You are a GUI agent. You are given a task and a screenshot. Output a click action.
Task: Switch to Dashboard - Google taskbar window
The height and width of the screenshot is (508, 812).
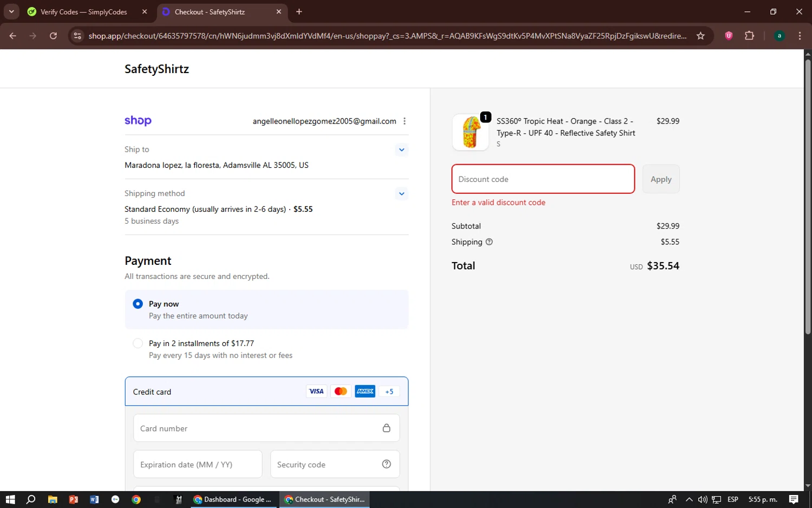[x=234, y=499]
